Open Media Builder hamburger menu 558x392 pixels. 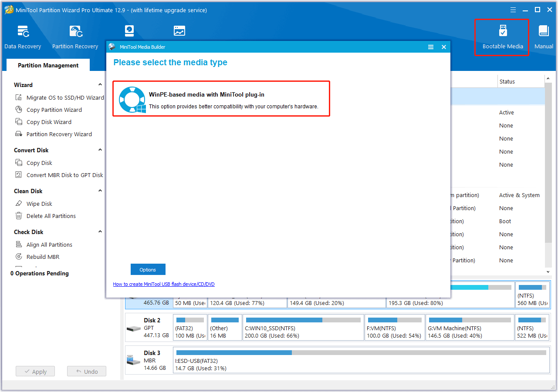(431, 47)
